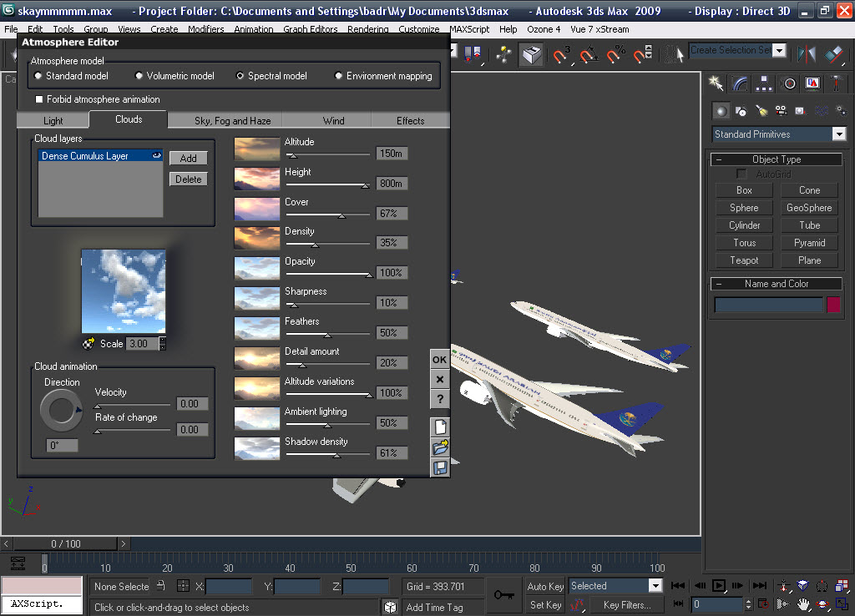Screen dimensions: 855x616
Task: Select the Shapes category icon
Action: click(x=741, y=111)
